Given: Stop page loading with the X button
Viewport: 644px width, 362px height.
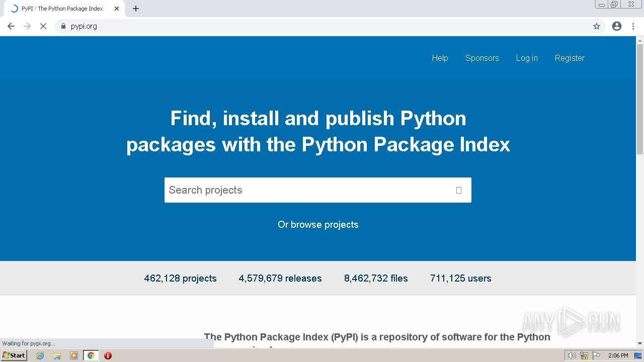Looking at the screenshot, I should click(x=43, y=26).
